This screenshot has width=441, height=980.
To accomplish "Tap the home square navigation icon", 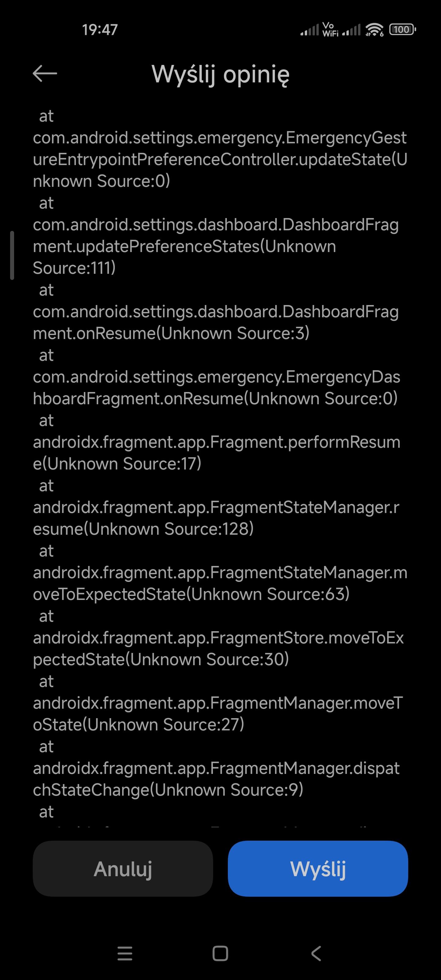I will (220, 953).
